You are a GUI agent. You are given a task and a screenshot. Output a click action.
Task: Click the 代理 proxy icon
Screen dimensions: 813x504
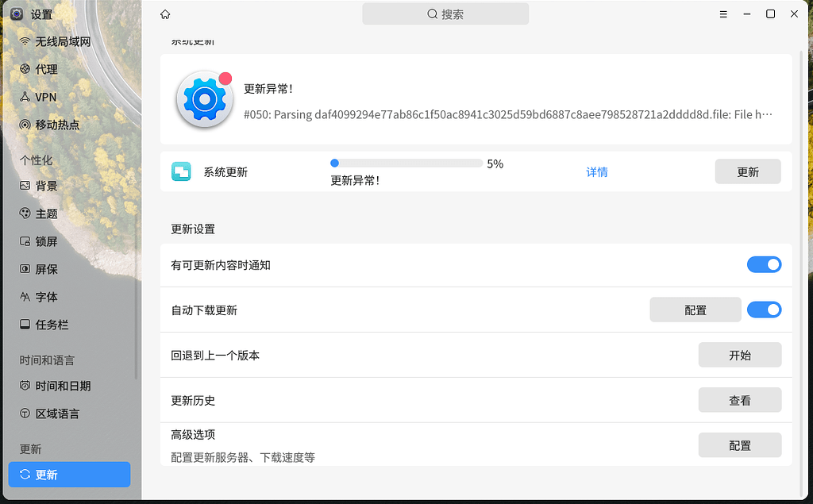click(25, 69)
